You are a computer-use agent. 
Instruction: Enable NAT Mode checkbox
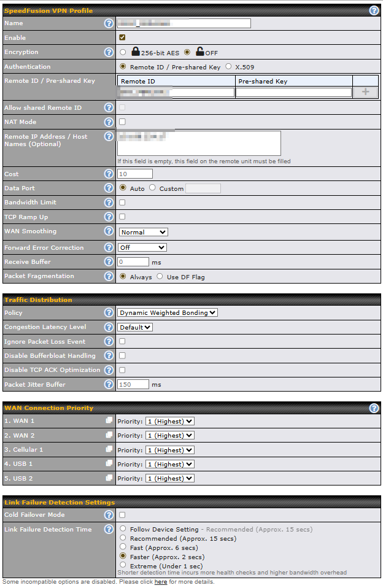click(x=122, y=122)
